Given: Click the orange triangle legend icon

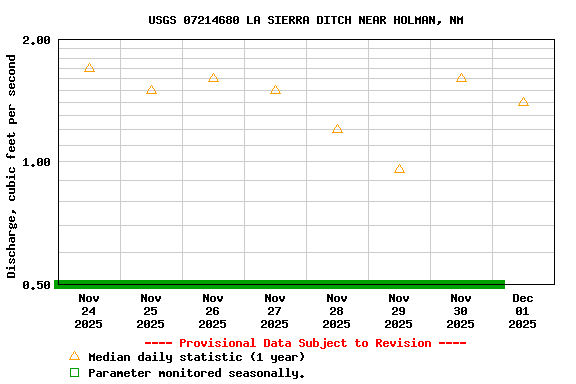Looking at the screenshot, I should pos(75,356).
